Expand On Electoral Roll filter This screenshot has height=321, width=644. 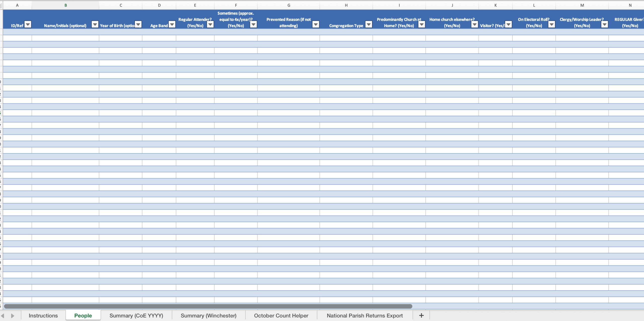tap(552, 24)
